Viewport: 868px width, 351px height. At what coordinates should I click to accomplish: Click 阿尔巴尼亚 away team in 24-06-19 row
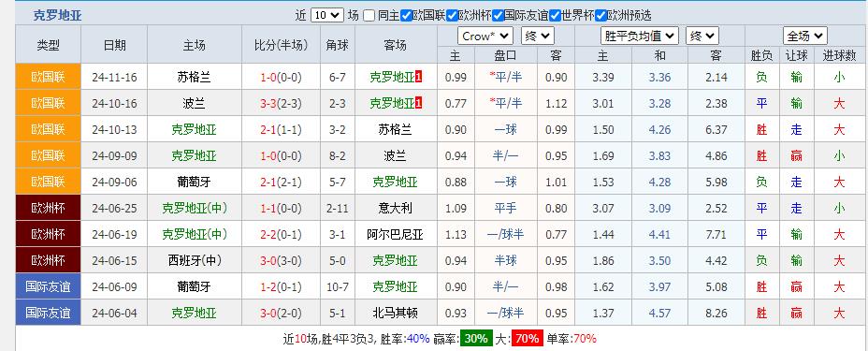[396, 234]
